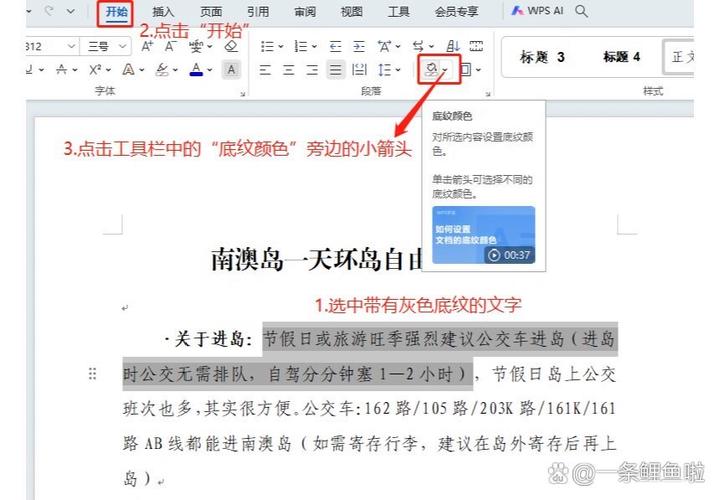Toggle show/hide editing marks icon

point(476,46)
